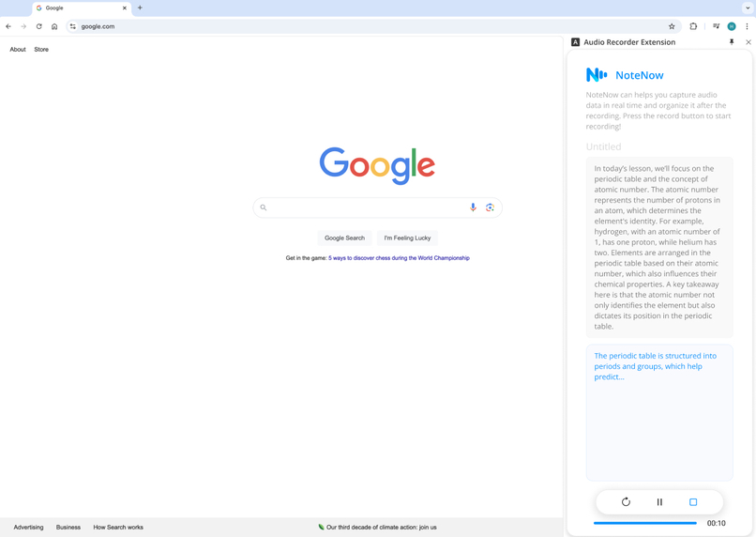The image size is (756, 537).
Task: Click the NoteNow logo icon
Action: (597, 75)
